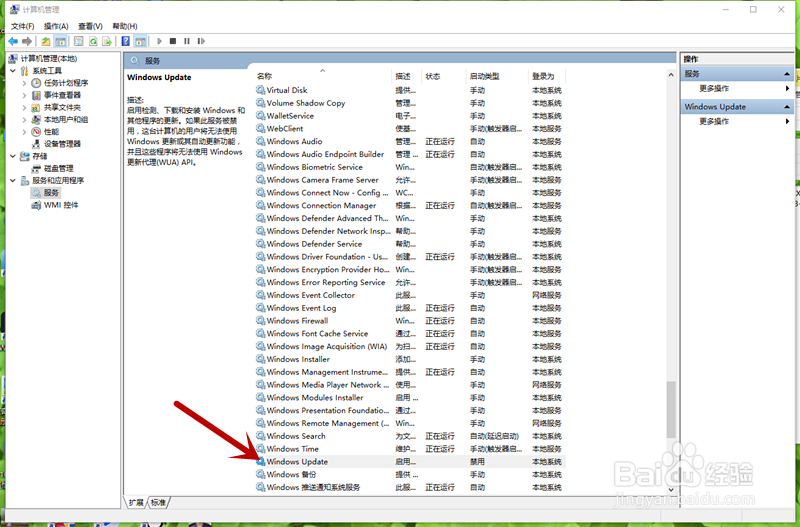
Task: Open 更多操作 under the 服务 actions section
Action: click(x=714, y=89)
